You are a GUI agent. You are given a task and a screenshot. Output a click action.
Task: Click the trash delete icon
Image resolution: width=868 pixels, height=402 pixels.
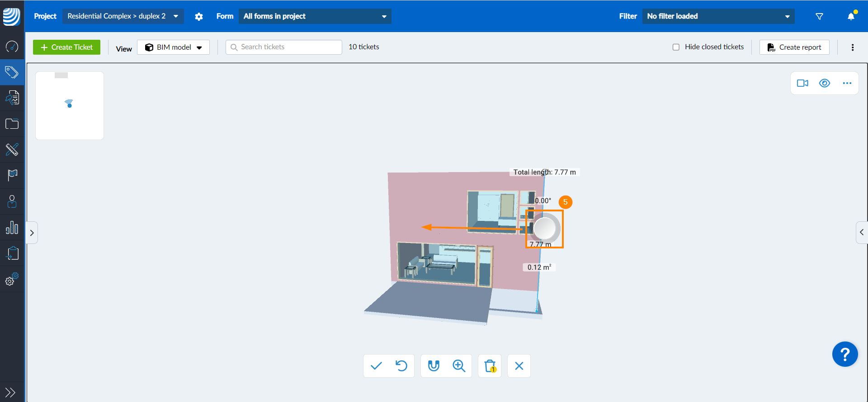pos(490,366)
